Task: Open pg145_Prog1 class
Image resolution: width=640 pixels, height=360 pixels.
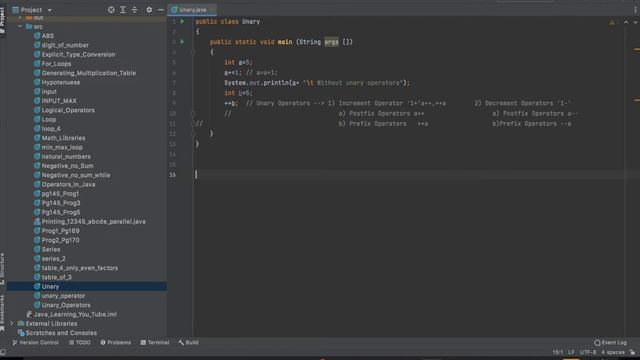Action: [60, 194]
